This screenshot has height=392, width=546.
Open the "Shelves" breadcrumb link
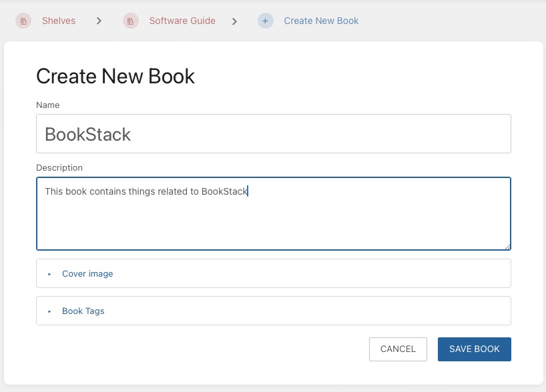[59, 21]
